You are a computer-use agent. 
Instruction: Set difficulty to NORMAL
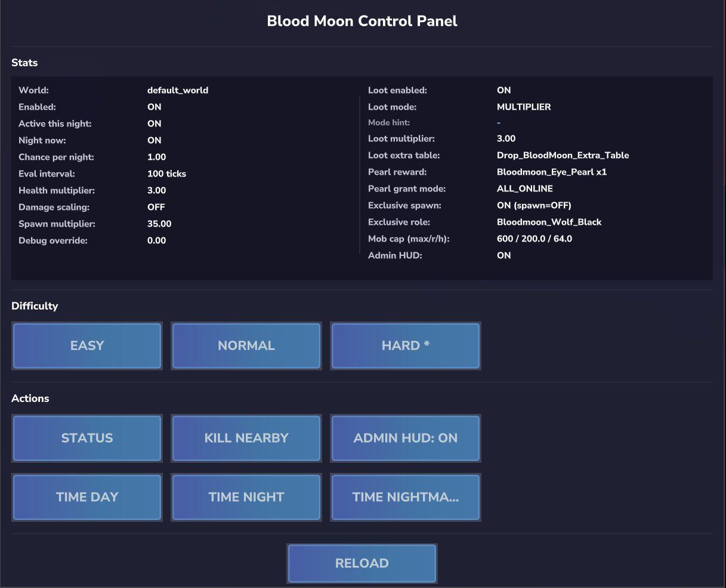(x=246, y=346)
